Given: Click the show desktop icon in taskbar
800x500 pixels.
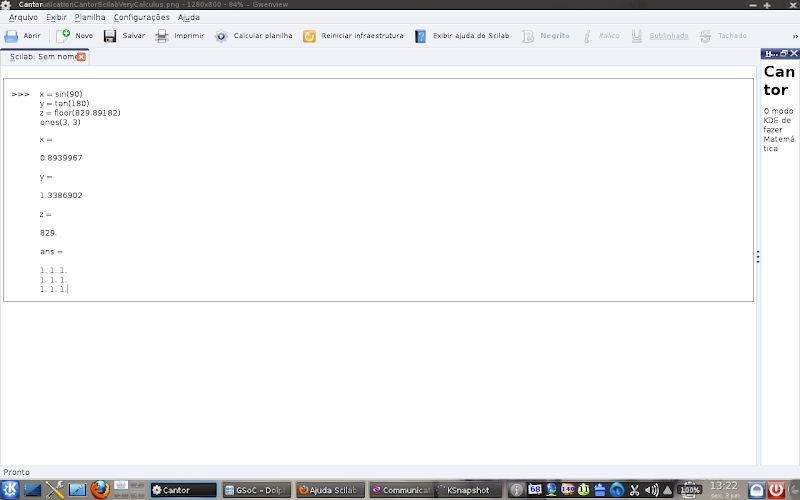Looking at the screenshot, I should click(x=32, y=490).
